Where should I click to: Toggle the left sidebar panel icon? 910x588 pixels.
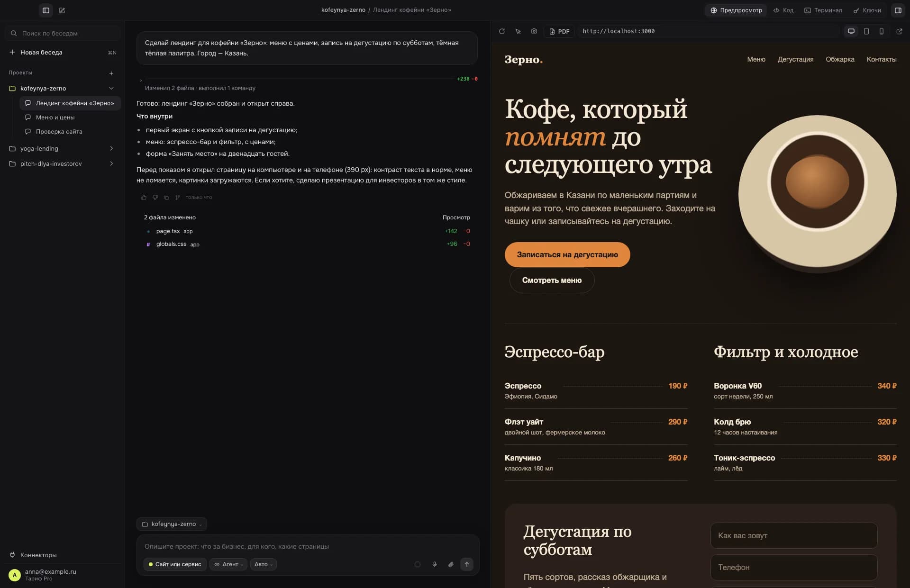point(46,10)
